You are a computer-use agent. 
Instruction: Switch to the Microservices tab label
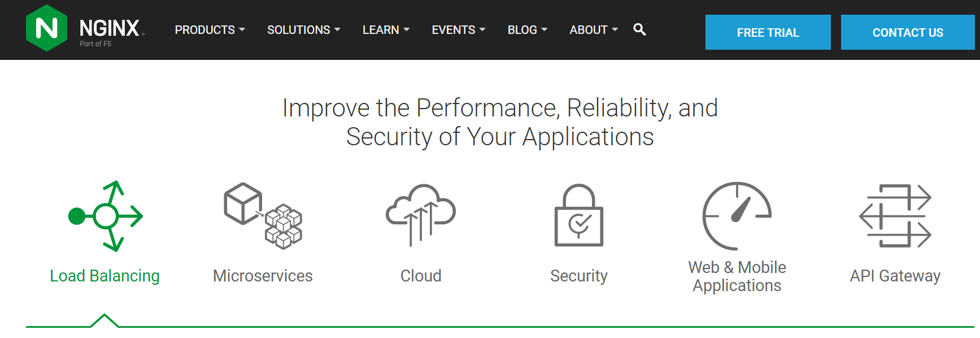pyautogui.click(x=263, y=276)
